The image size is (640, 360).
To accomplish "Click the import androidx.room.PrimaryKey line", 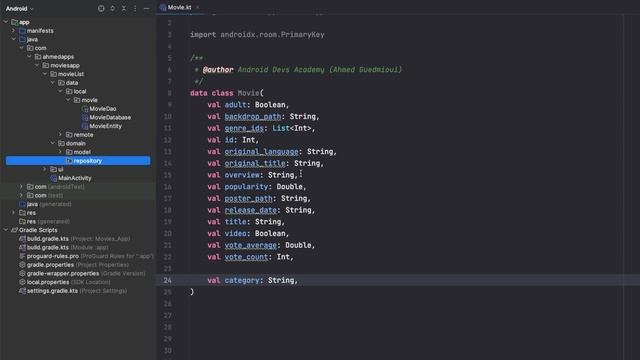I will 257,35.
